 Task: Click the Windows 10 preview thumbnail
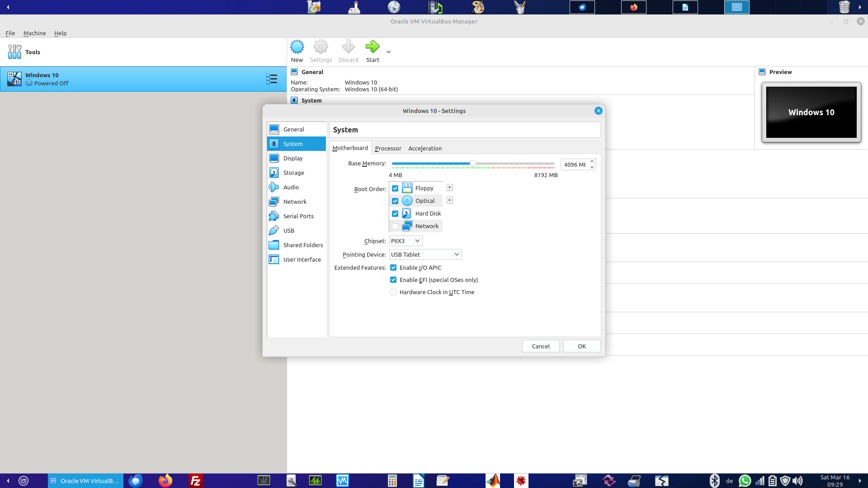[x=811, y=112]
